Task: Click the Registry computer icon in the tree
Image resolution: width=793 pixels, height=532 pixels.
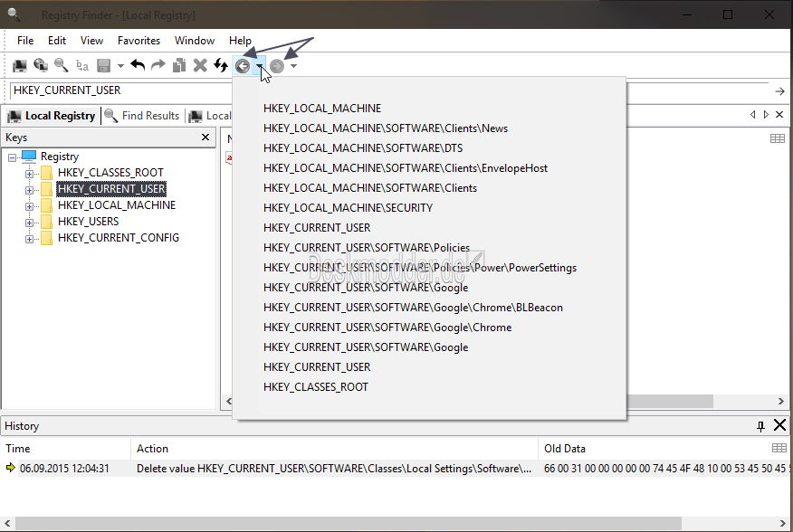Action: 29,156
